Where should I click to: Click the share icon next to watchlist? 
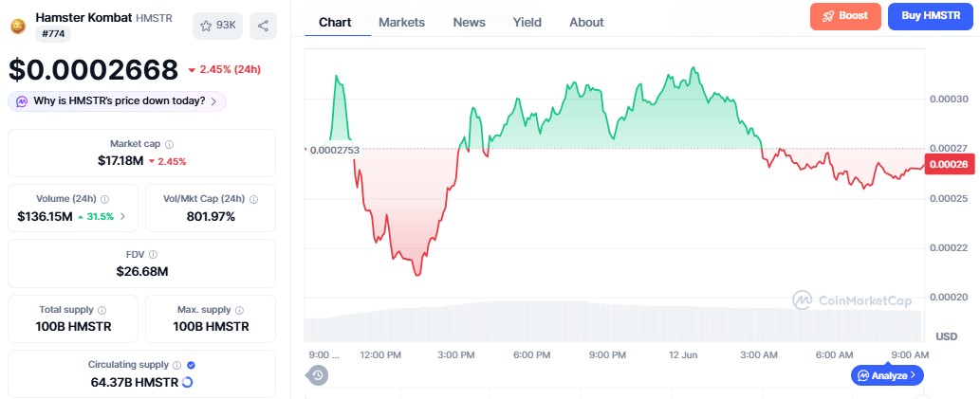[263, 26]
